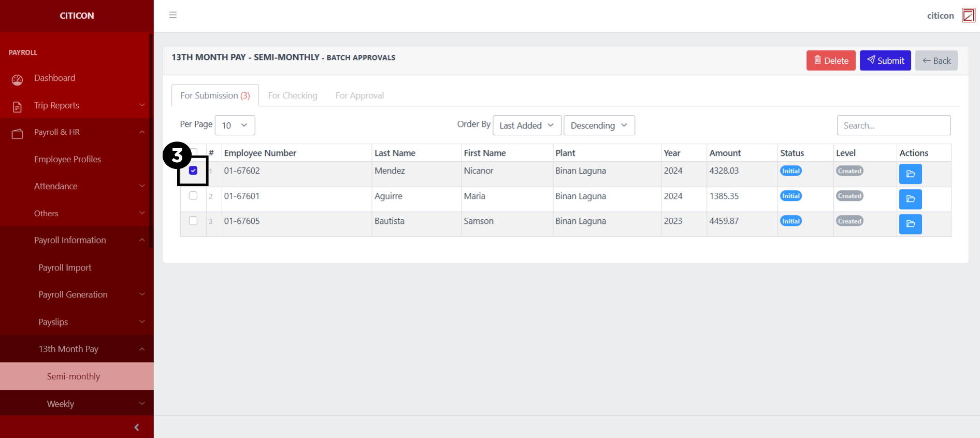Click the Trip Reports document icon
Image resolution: width=980 pixels, height=438 pixels.
(17, 107)
